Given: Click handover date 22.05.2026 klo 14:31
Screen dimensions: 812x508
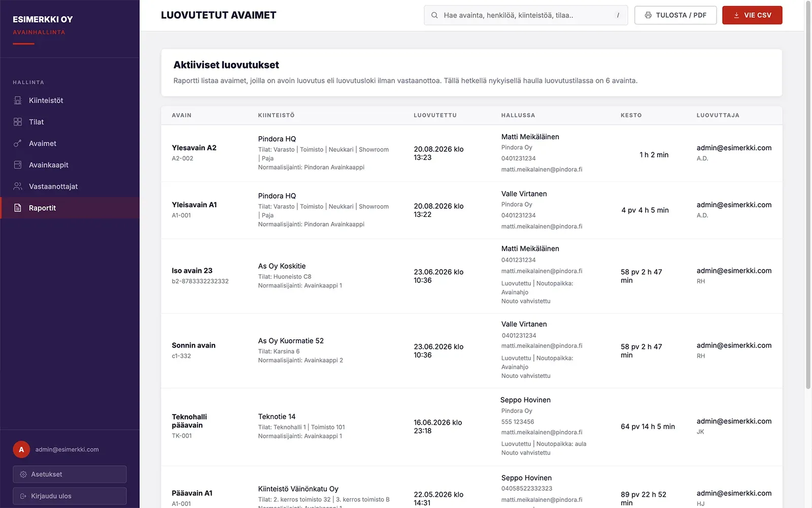Looking at the screenshot, I should 438,498.
